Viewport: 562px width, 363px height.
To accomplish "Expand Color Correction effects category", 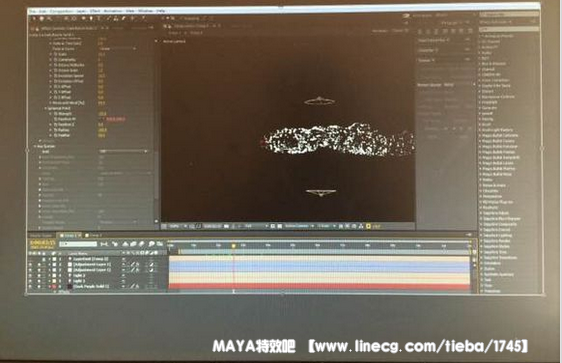I will pos(481,80).
